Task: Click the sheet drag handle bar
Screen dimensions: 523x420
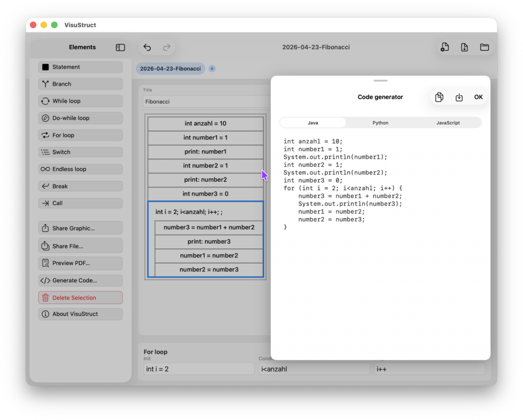Action: [381, 81]
